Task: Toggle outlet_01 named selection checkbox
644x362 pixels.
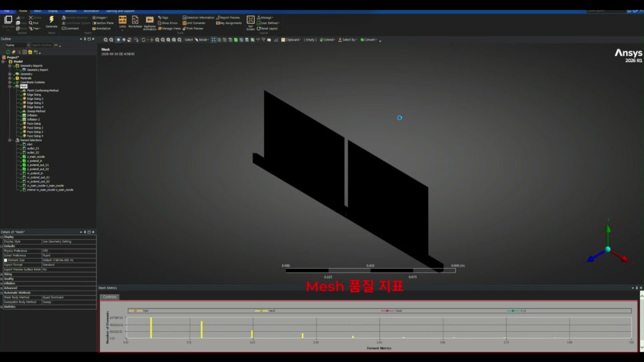Action: pos(24,149)
